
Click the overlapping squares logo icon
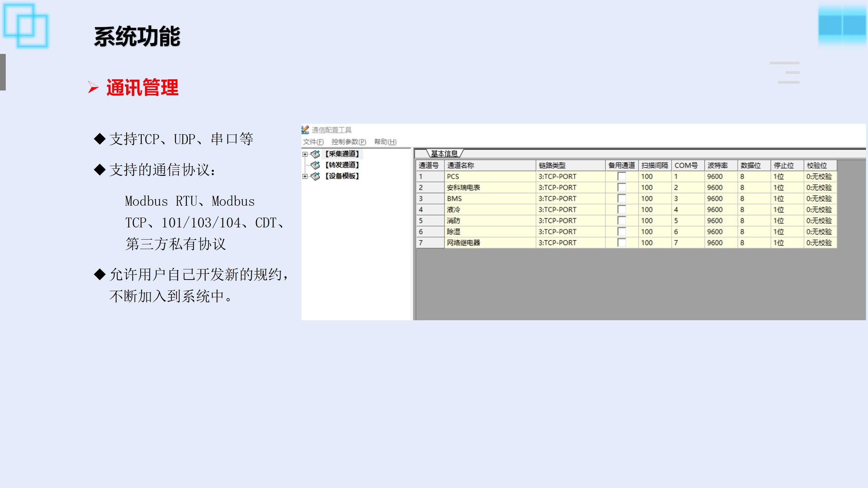pos(25,25)
